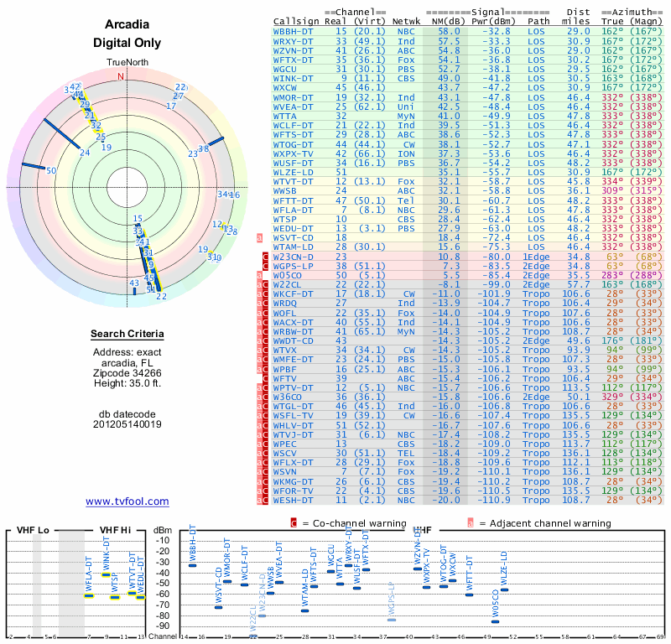Screen dimensions: 671x644
Task: Click the 58.0 NM value for WBBH-DT
Action: (x=449, y=32)
